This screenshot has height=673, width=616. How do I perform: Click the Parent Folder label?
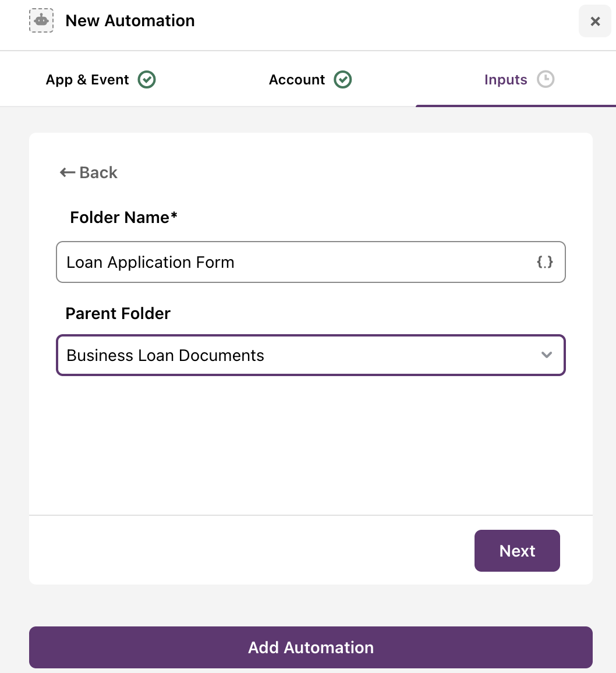pyautogui.click(x=118, y=313)
